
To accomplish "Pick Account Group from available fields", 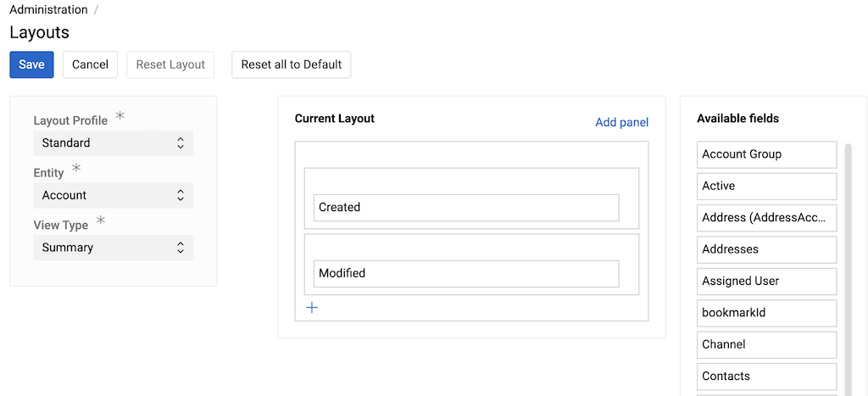I will [x=766, y=154].
